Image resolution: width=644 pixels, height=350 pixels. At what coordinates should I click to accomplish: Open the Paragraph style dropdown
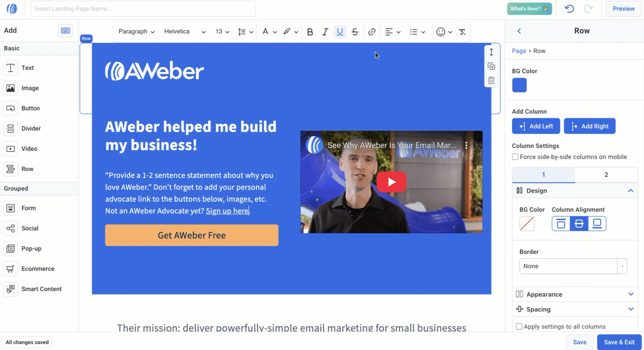(x=136, y=32)
